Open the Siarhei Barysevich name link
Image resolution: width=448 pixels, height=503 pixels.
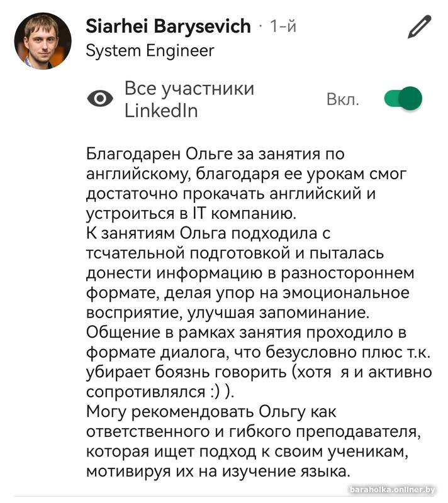[168, 26]
